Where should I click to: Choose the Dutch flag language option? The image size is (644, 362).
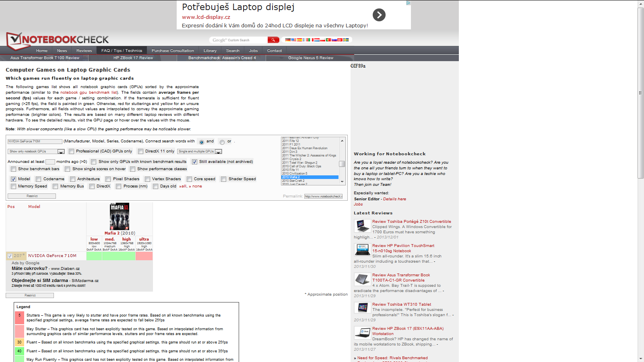pos(317,40)
